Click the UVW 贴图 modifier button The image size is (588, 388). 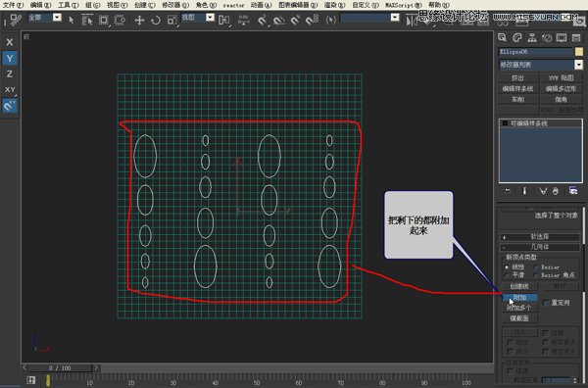561,78
